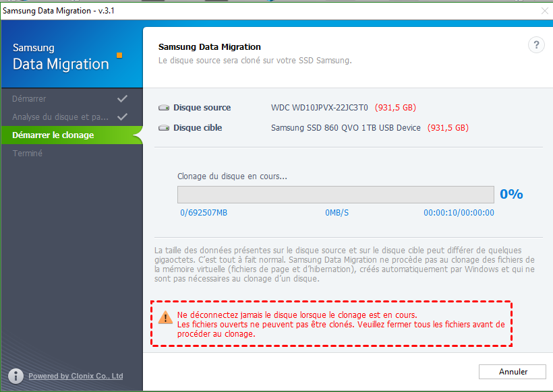Select the Analyse du disque step

pyautogui.click(x=72, y=117)
